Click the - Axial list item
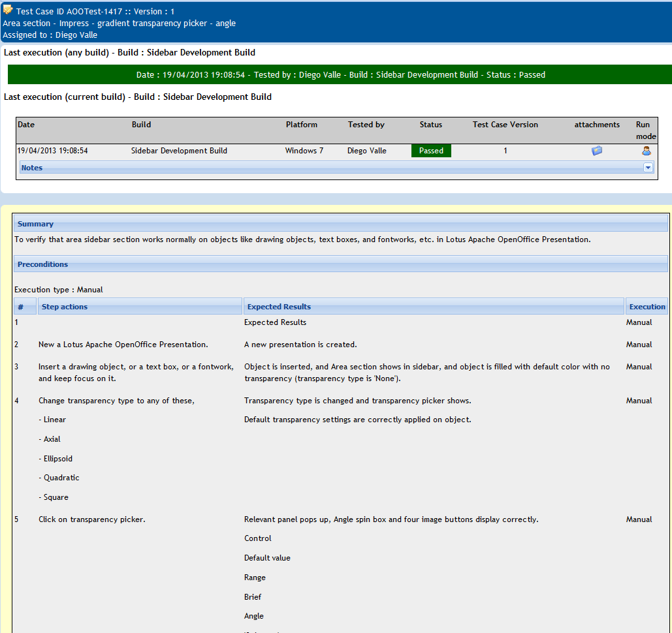The height and width of the screenshot is (633, 672). click(x=50, y=439)
